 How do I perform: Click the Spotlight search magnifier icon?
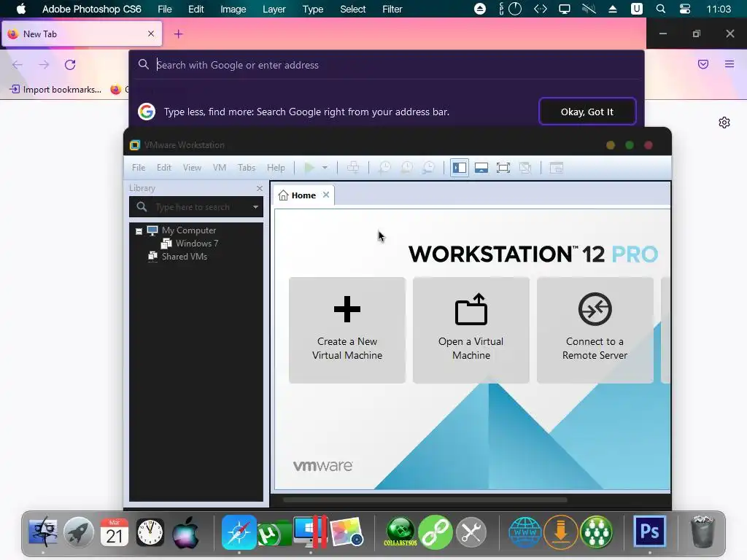[x=661, y=9]
